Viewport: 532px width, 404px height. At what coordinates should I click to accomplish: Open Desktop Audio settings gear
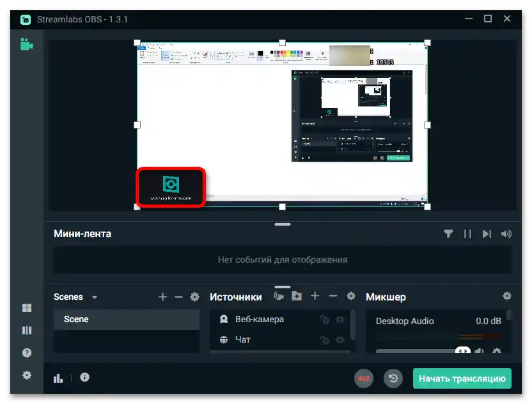[497, 350]
